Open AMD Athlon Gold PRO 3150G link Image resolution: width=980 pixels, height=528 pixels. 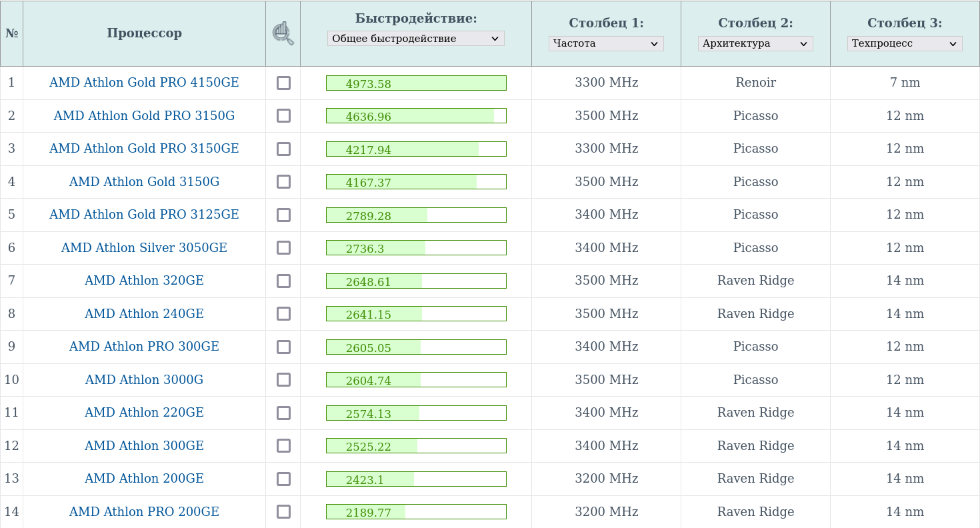pos(144,116)
